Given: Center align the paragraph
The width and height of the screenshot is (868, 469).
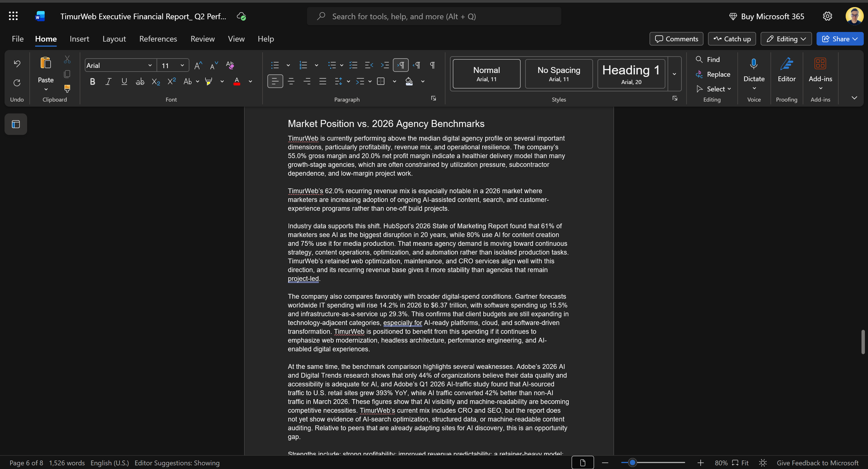Looking at the screenshot, I should (291, 81).
